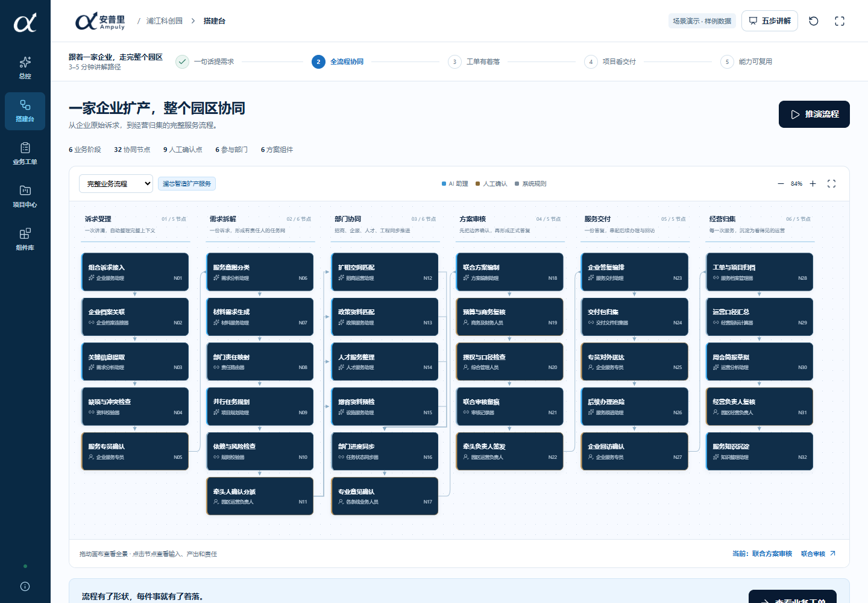The height and width of the screenshot is (603, 868).
Task: Open 总控 in the left sidebar
Action: 25,68
